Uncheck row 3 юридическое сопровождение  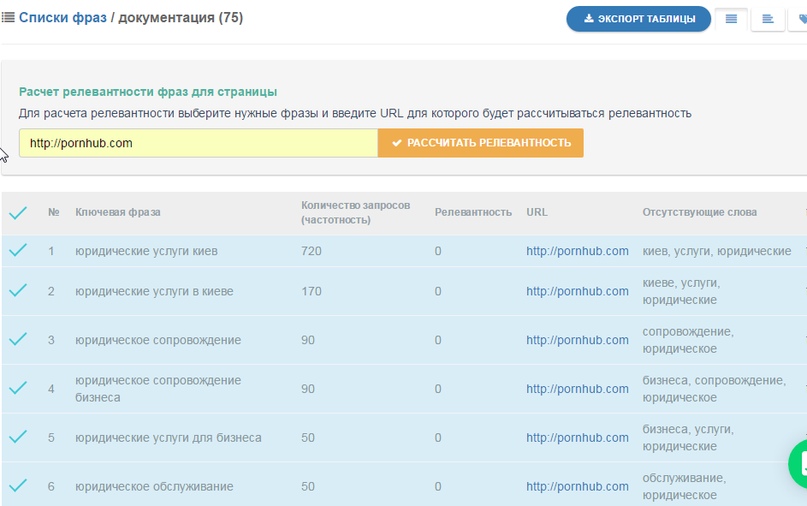click(18, 340)
